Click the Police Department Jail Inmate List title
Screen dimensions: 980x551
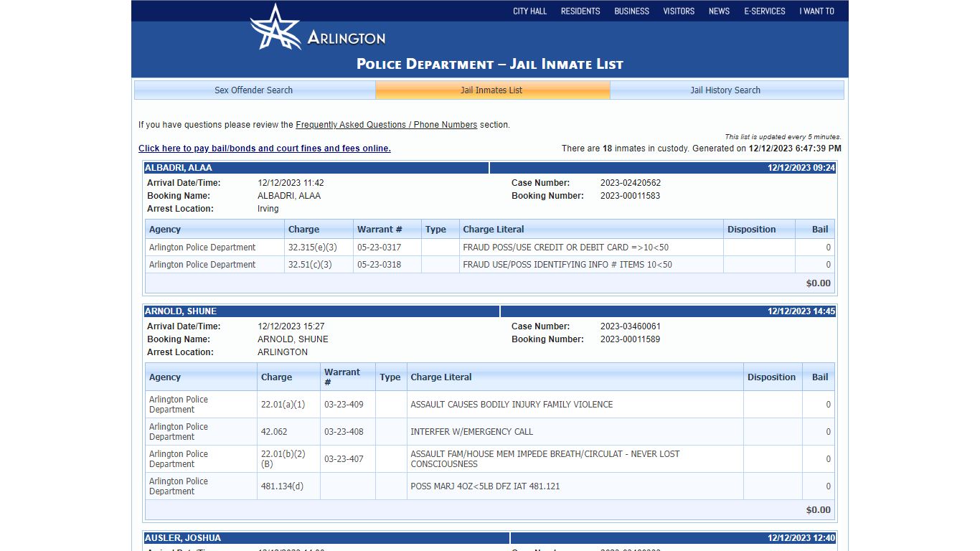tap(490, 64)
